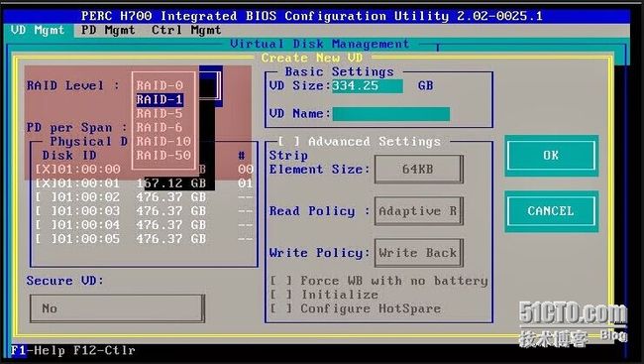Click the VD Size field showing 334.25

(x=368, y=86)
